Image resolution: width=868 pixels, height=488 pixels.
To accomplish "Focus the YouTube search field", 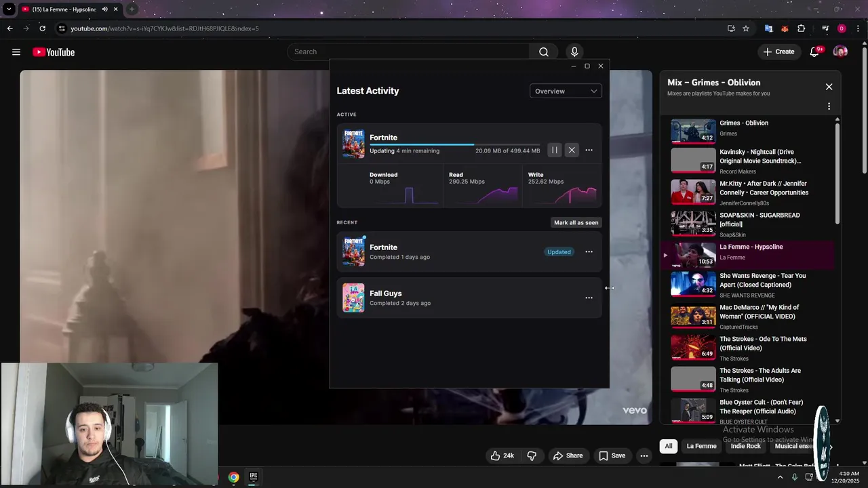I will pyautogui.click(x=408, y=52).
